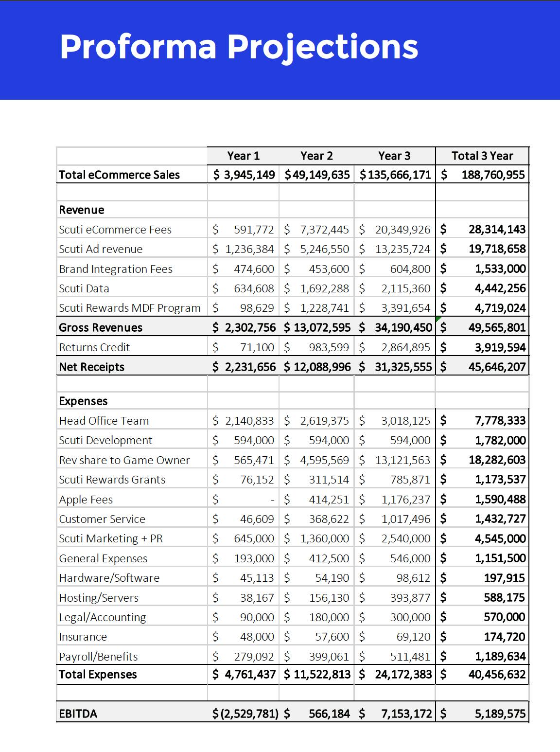Click the Customer Service row label

(x=102, y=519)
